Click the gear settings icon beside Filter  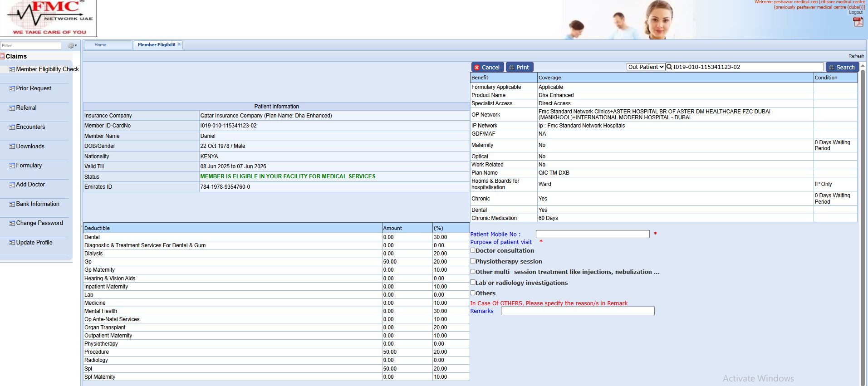(71, 45)
